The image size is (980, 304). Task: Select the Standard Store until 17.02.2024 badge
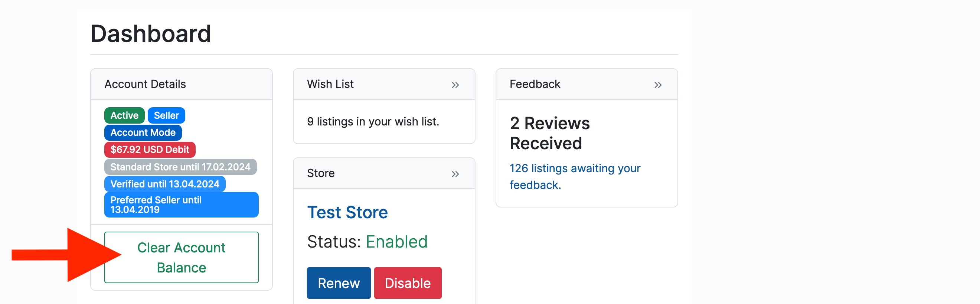point(180,167)
